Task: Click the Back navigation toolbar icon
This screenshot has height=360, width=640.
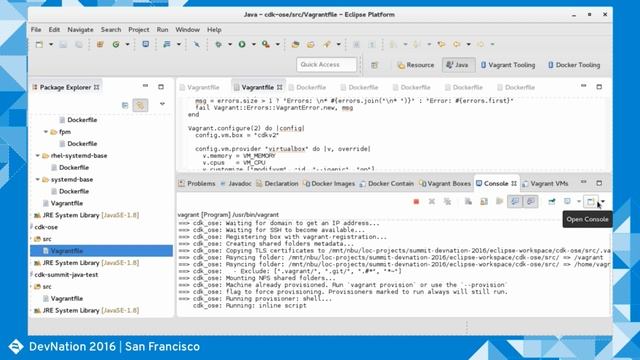Action: pyautogui.click(x=457, y=44)
